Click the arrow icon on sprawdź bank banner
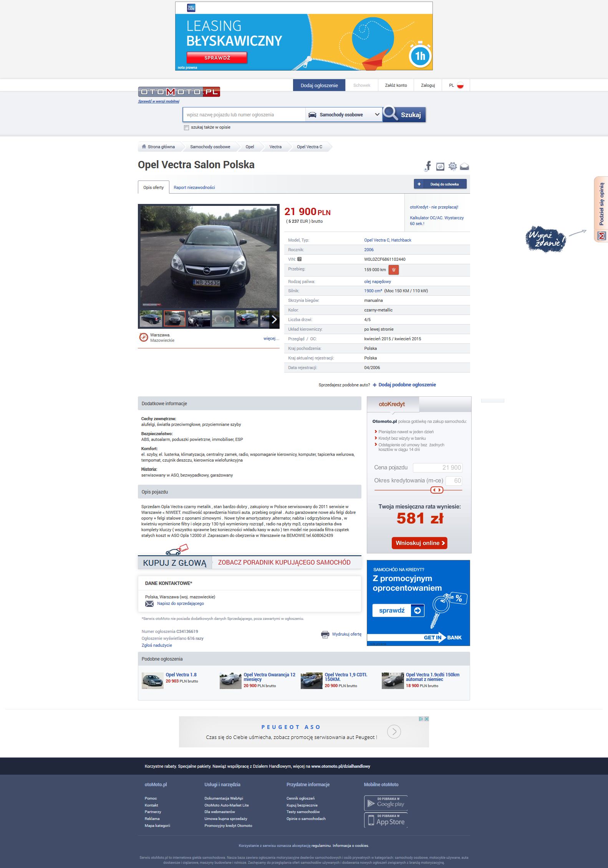This screenshot has height=868, width=608. [417, 611]
